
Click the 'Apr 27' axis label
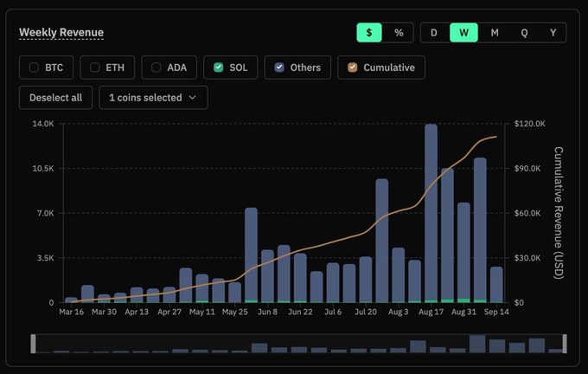pyautogui.click(x=169, y=312)
